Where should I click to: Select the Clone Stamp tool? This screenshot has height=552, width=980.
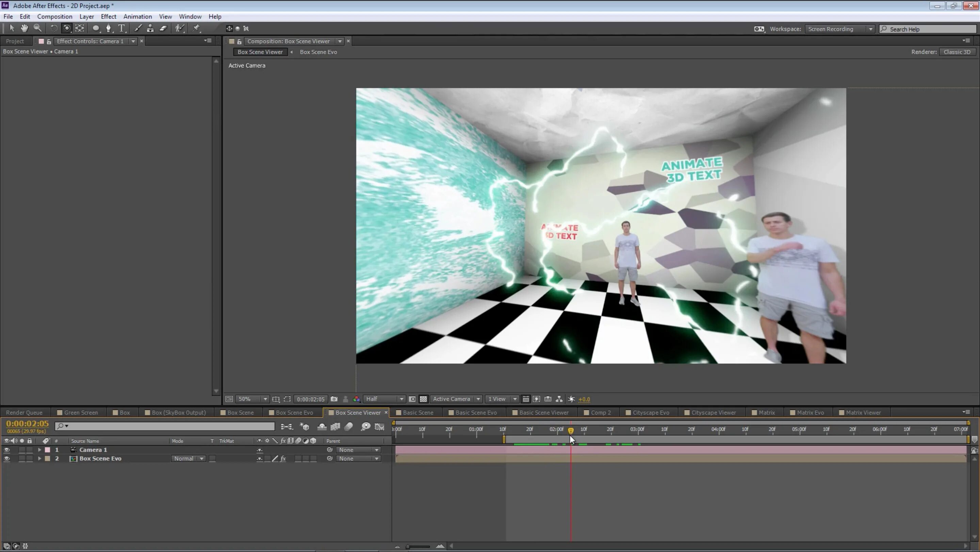pos(150,28)
